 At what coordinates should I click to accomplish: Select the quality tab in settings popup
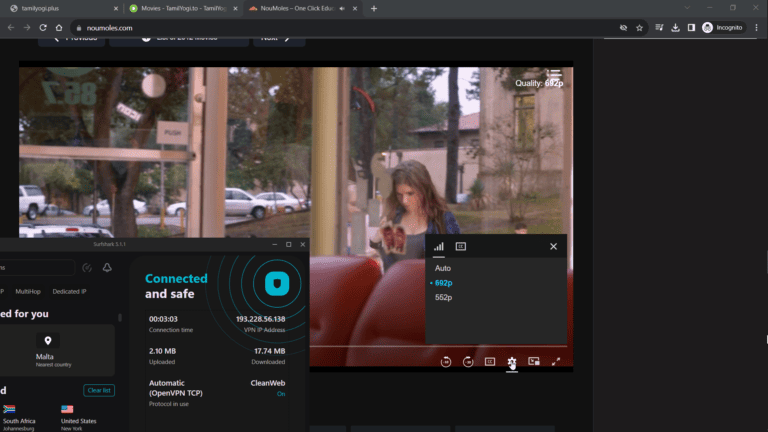pos(439,246)
